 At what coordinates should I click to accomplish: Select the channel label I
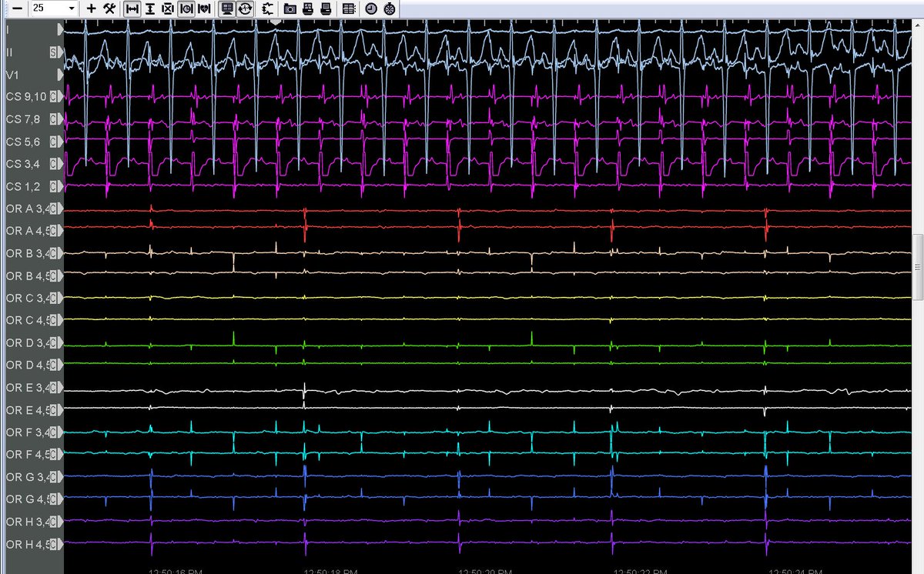8,30
